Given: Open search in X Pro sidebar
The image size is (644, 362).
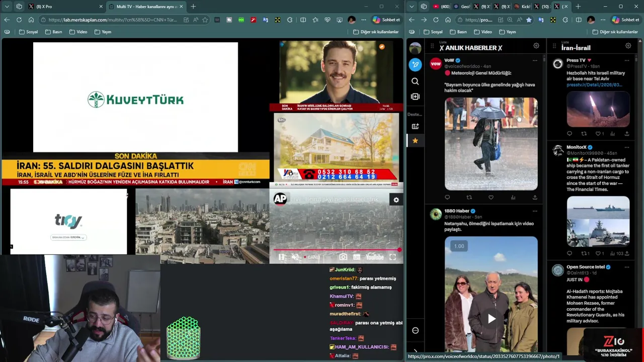Looking at the screenshot, I should coord(415,81).
